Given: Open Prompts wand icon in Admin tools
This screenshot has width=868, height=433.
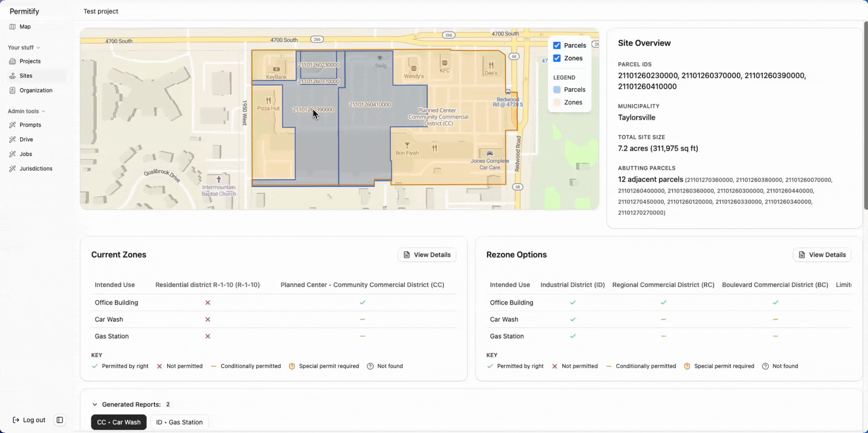Looking at the screenshot, I should [x=12, y=125].
